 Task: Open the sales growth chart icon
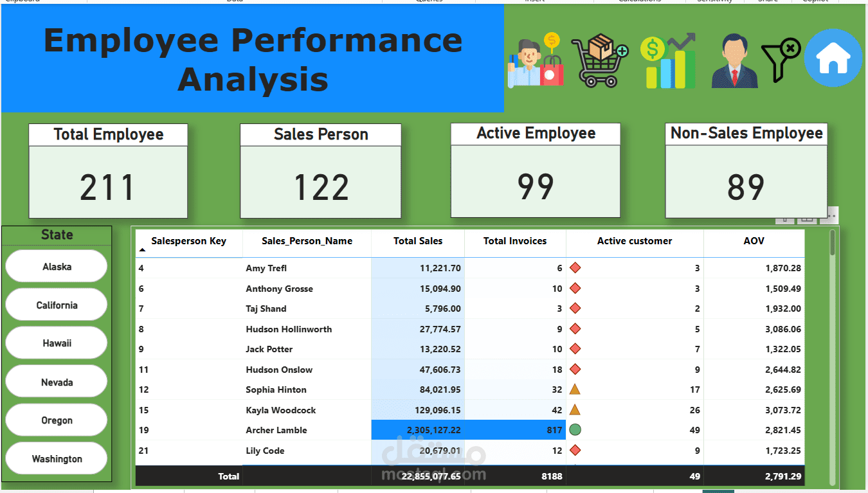point(668,61)
